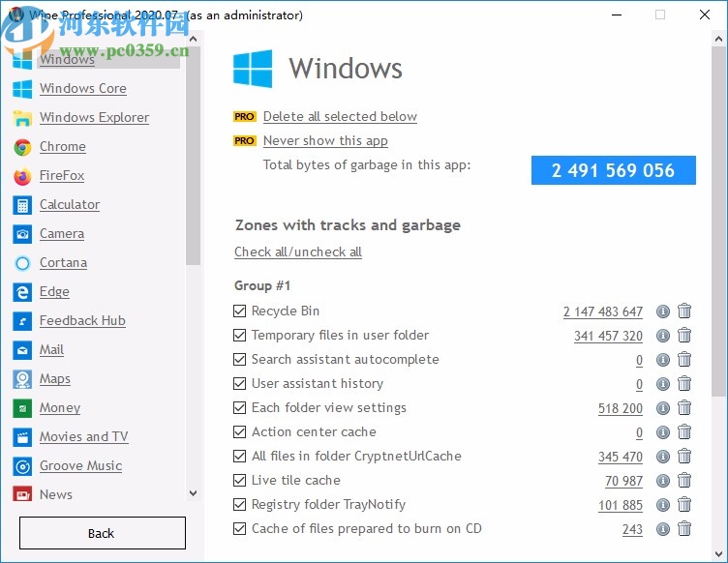This screenshot has width=728, height=563.
Task: Toggle Each folder view settings checkbox
Action: [x=239, y=407]
